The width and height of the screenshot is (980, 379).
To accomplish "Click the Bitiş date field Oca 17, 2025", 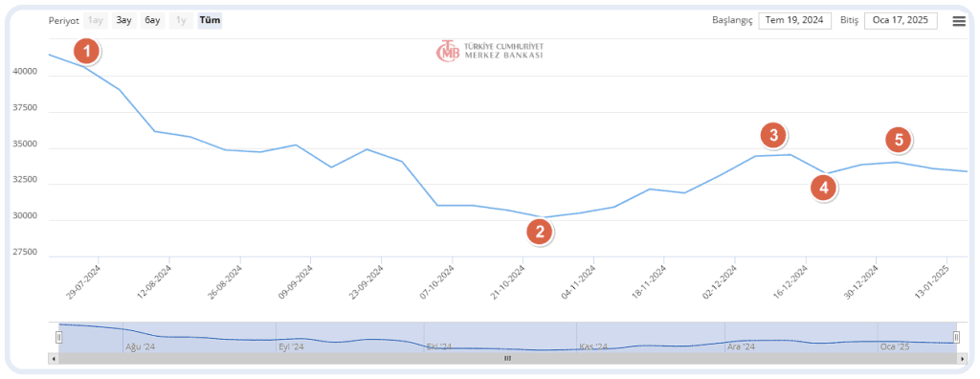I will (x=901, y=21).
